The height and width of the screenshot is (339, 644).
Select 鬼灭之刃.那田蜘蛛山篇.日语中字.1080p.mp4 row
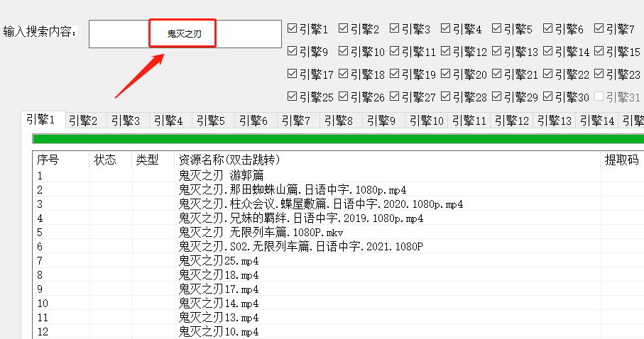pos(338,190)
